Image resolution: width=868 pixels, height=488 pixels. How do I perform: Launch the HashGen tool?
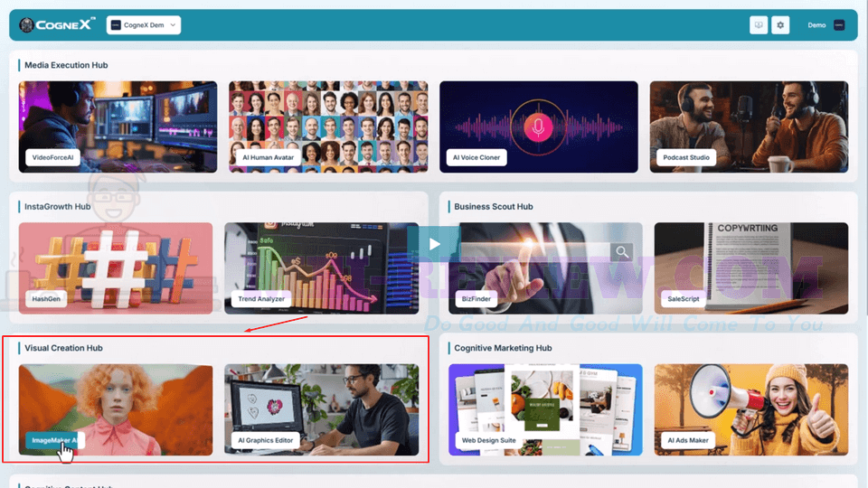point(116,268)
